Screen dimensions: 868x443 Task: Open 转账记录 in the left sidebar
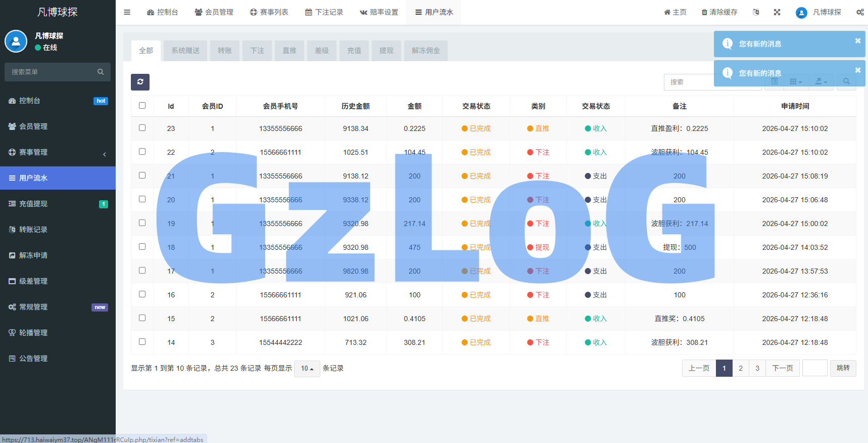(58, 230)
